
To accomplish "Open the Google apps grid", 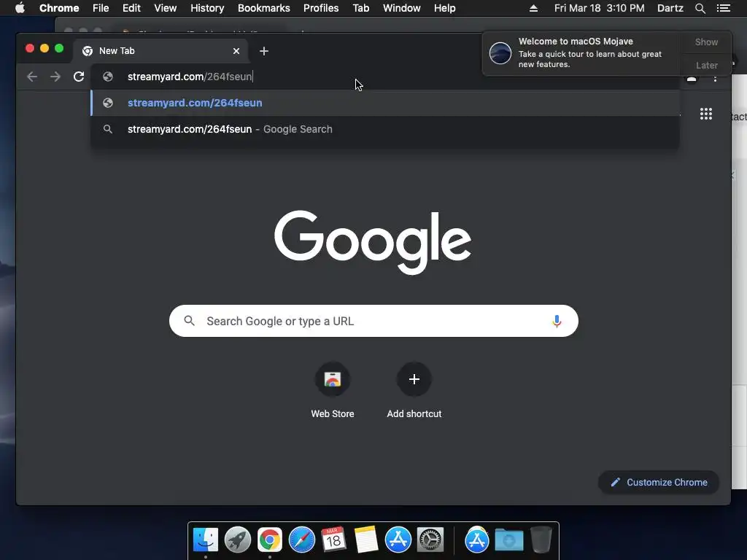I will 706,114.
